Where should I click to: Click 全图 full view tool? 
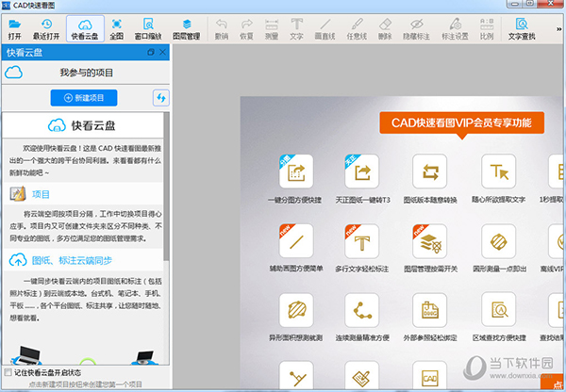point(117,29)
